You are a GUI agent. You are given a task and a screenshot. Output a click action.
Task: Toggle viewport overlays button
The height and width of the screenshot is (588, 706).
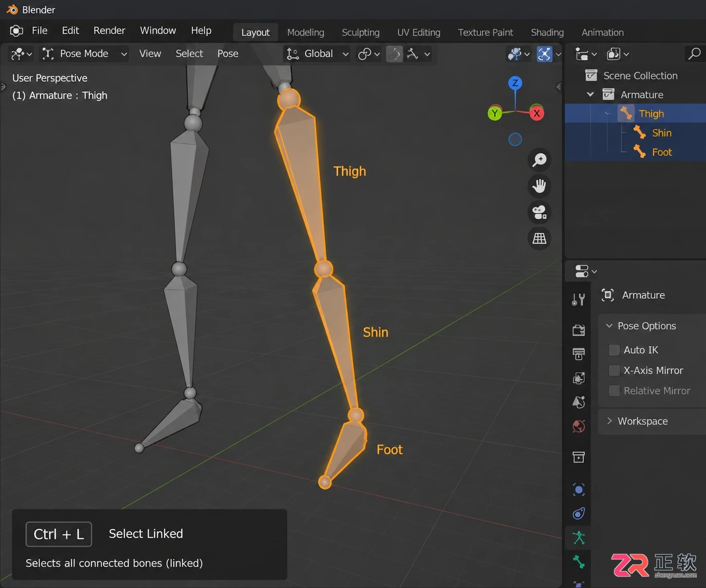[x=544, y=54]
